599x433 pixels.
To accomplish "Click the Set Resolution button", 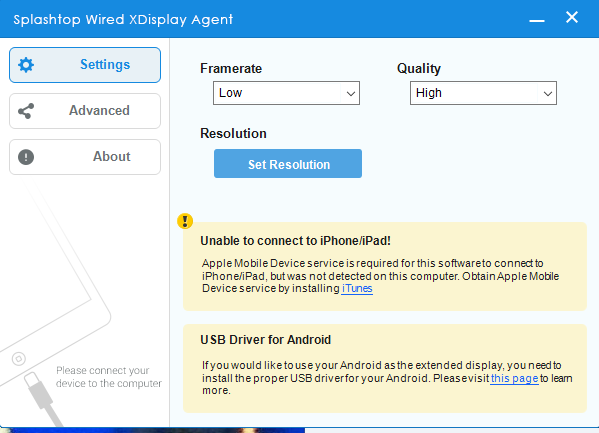I will point(288,164).
